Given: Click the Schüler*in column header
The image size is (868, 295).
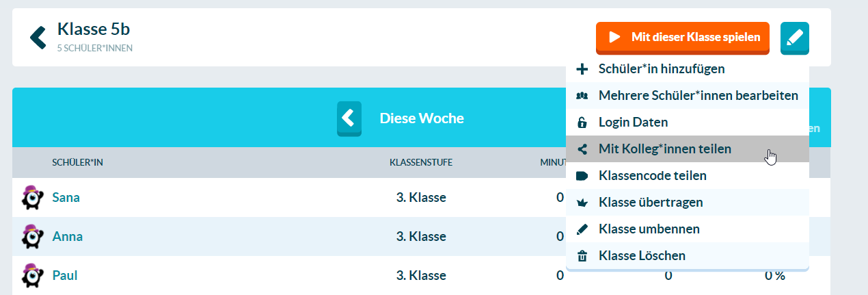Looking at the screenshot, I should (x=78, y=163).
